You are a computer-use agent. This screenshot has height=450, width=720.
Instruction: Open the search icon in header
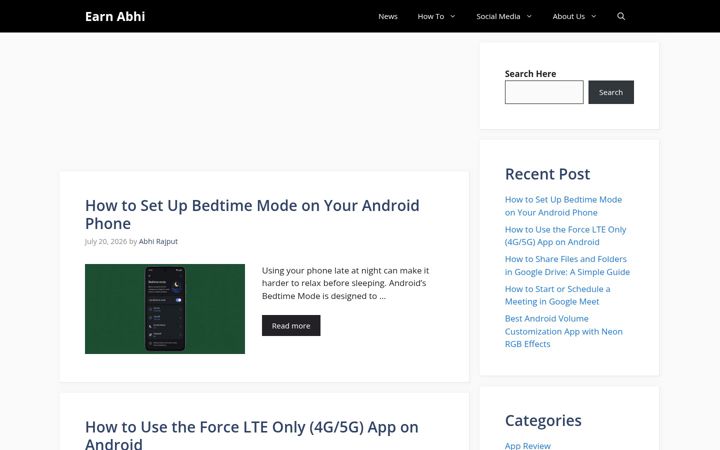(621, 16)
